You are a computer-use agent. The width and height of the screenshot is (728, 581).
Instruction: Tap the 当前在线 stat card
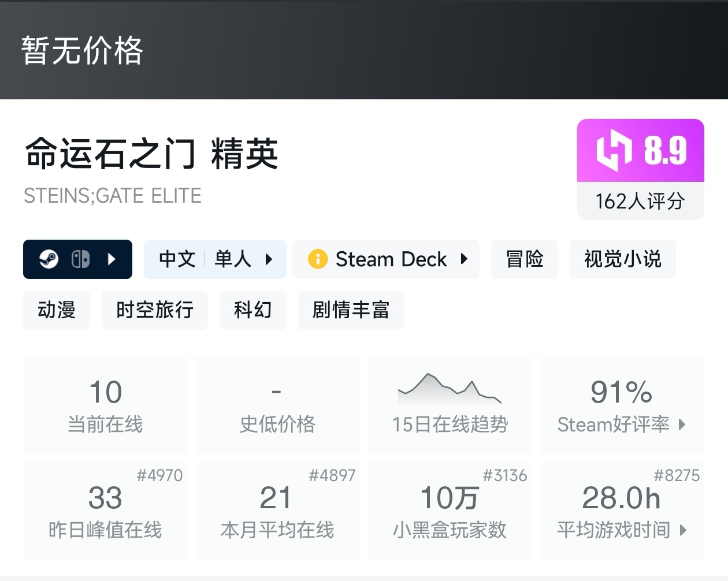click(105, 405)
